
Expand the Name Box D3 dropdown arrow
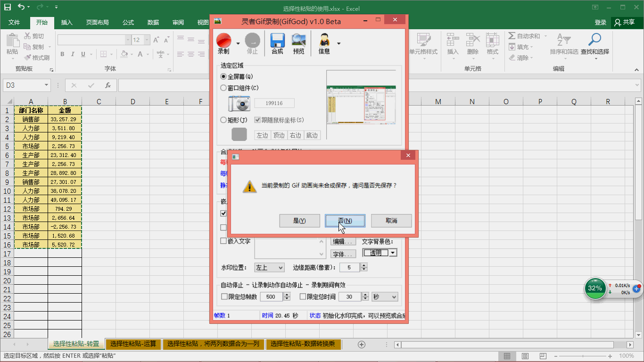coord(46,85)
